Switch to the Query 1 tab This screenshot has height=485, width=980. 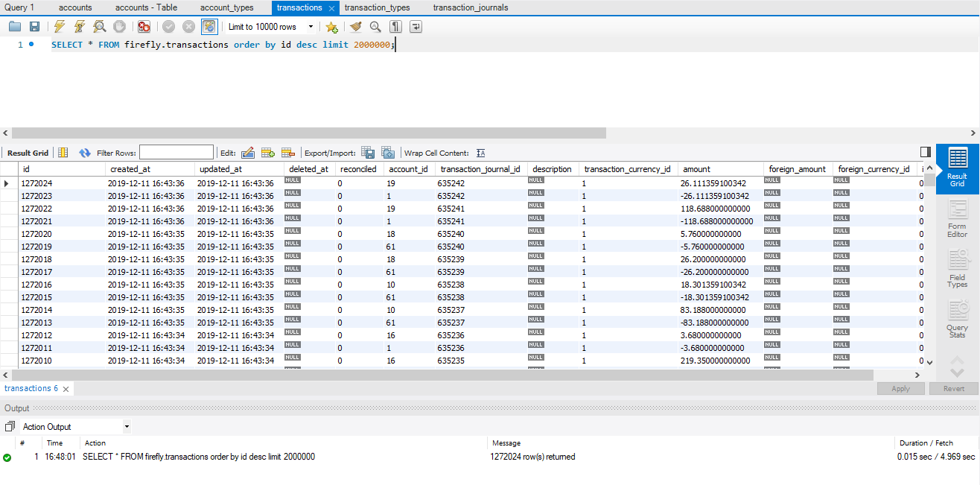coord(20,7)
